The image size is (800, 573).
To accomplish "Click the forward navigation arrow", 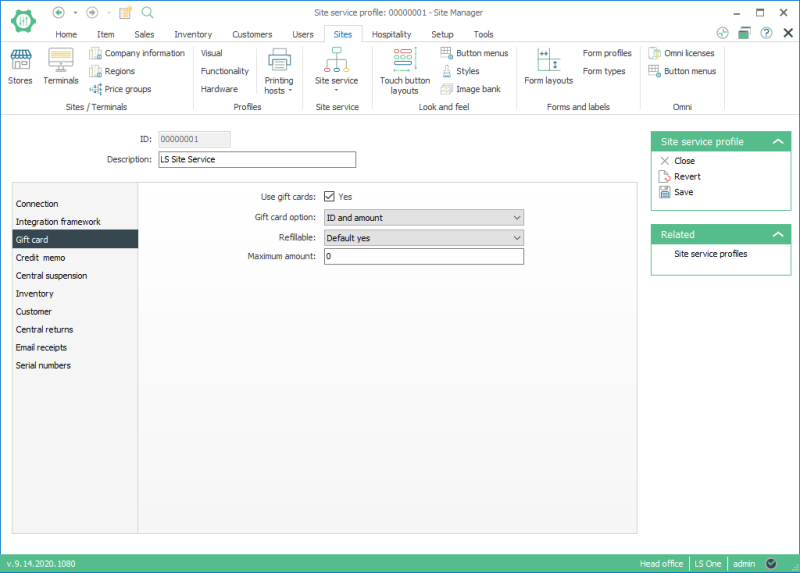I will click(92, 12).
